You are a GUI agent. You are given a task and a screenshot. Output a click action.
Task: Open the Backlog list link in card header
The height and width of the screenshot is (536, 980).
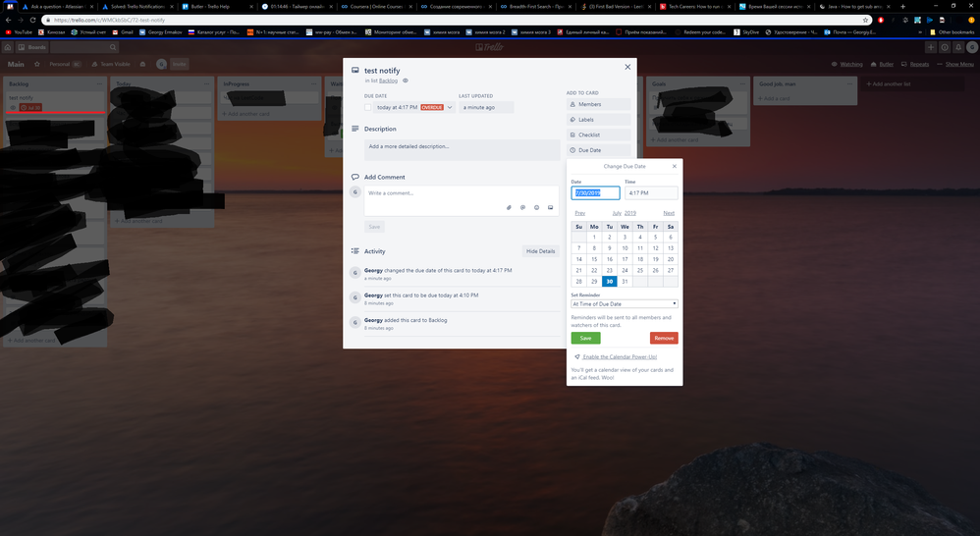(388, 80)
